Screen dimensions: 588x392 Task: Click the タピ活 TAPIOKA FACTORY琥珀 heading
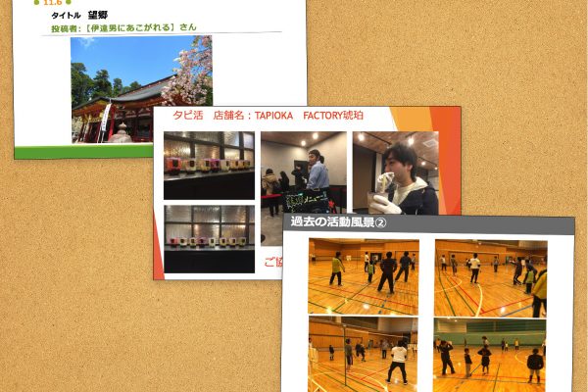(268, 116)
